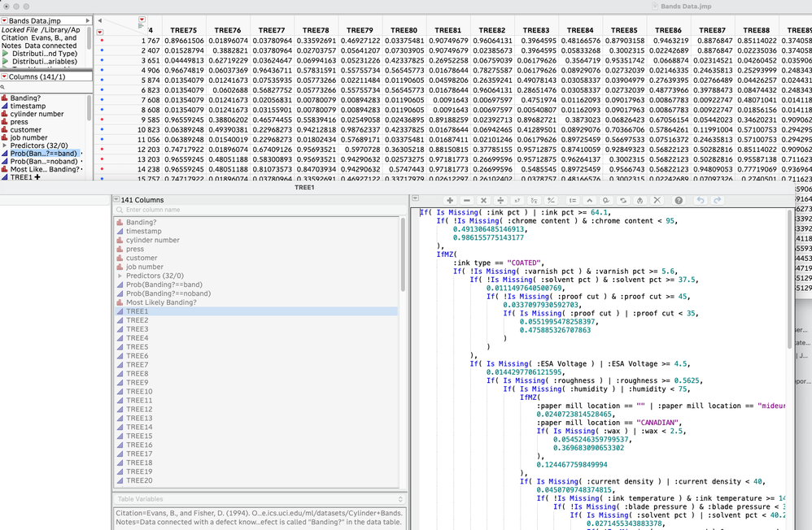Select the TREE80 column header
This screenshot has height=530, width=812.
click(x=404, y=30)
